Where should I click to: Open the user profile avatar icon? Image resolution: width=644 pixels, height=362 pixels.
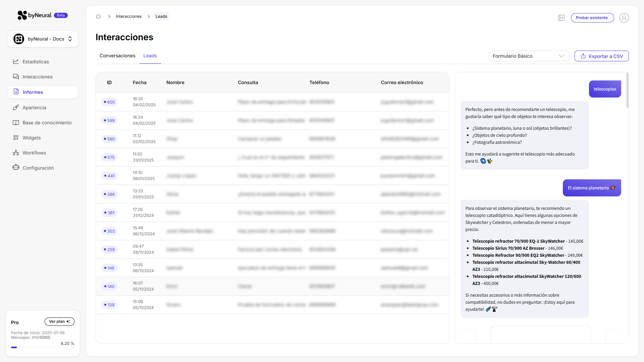click(624, 18)
